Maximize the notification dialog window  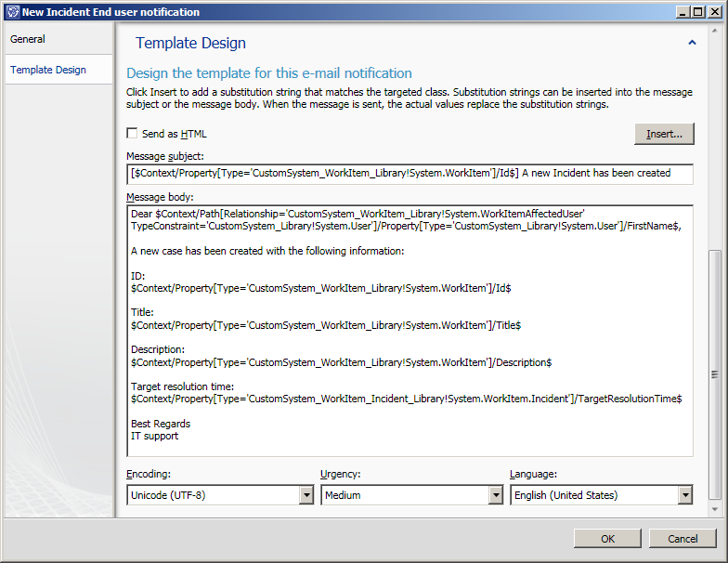pos(698,12)
